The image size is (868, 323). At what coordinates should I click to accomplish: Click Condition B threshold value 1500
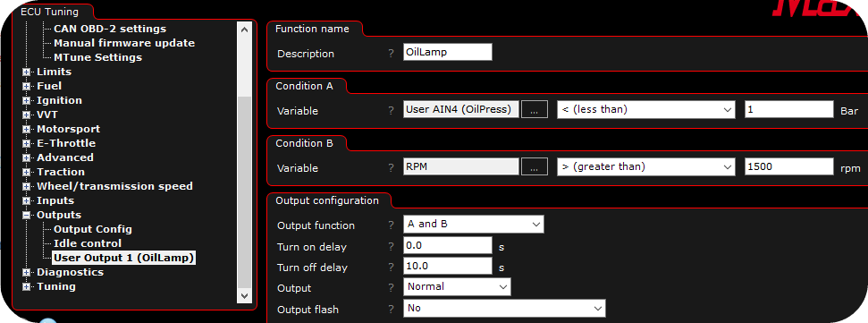(x=788, y=166)
